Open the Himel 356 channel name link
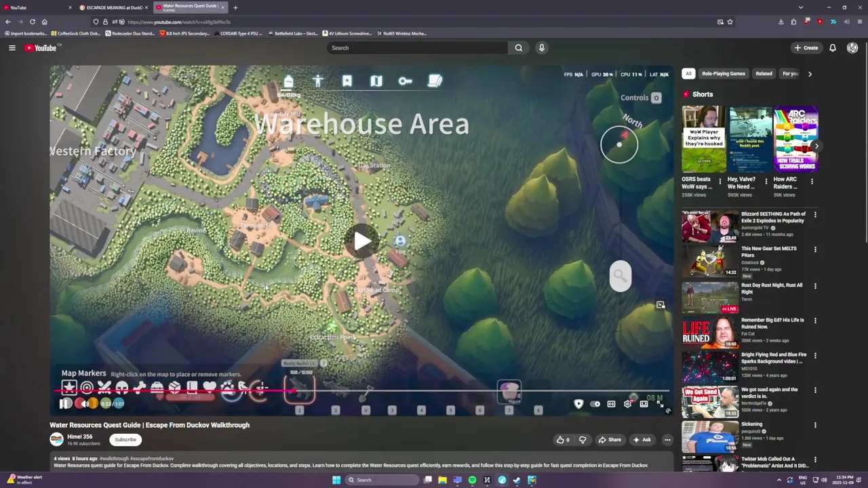The height and width of the screenshot is (488, 868). [80, 436]
